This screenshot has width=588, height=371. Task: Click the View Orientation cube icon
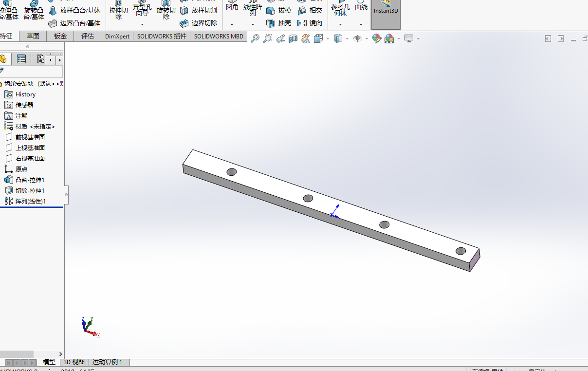click(x=318, y=38)
